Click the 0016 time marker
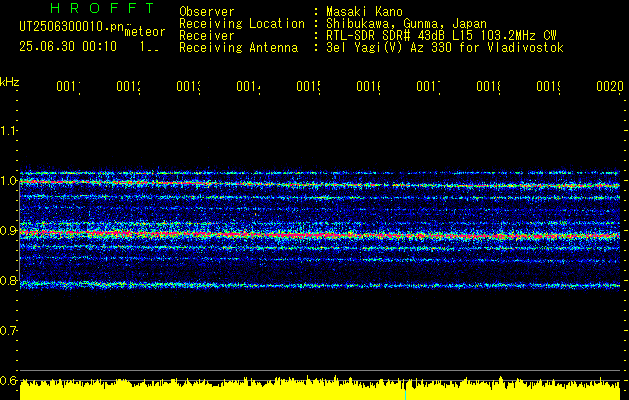 [x=369, y=86]
